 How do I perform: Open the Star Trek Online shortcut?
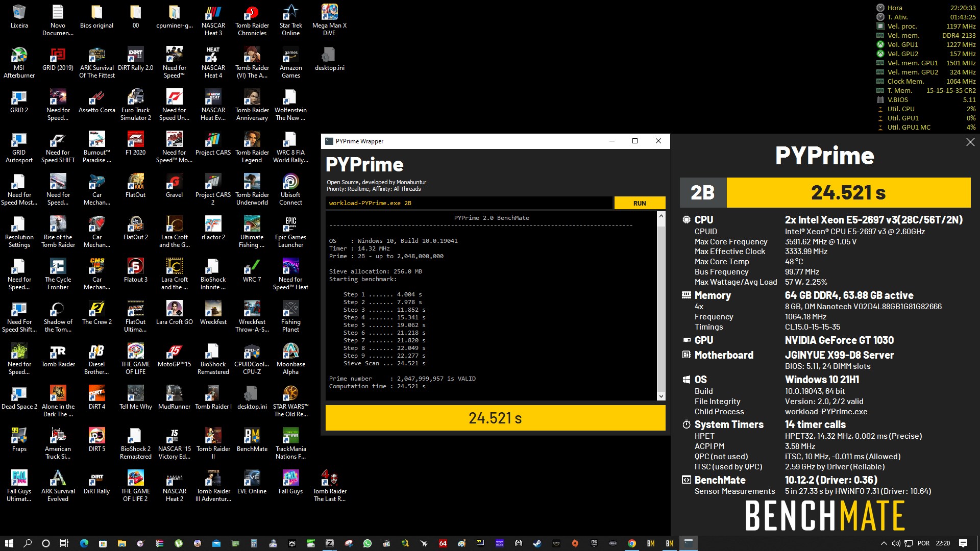pyautogui.click(x=290, y=20)
